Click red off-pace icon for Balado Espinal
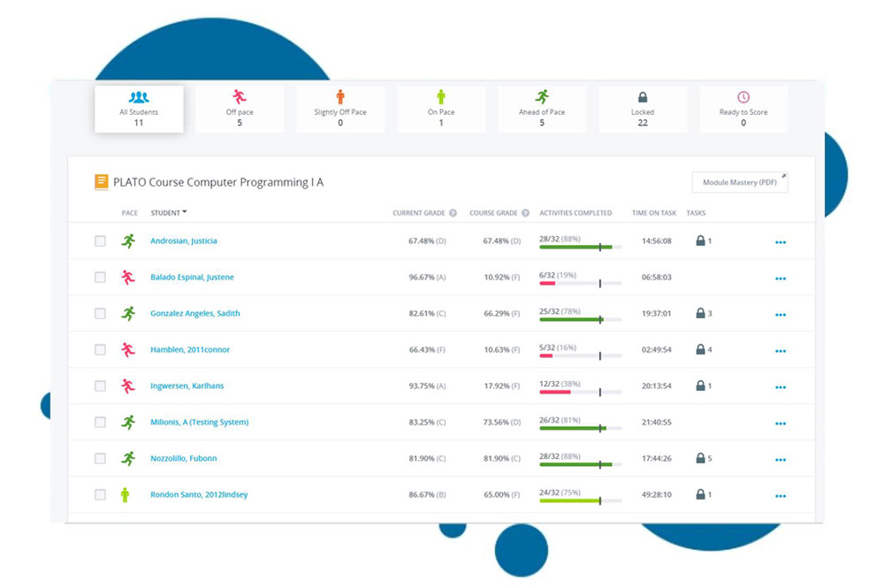 click(128, 278)
